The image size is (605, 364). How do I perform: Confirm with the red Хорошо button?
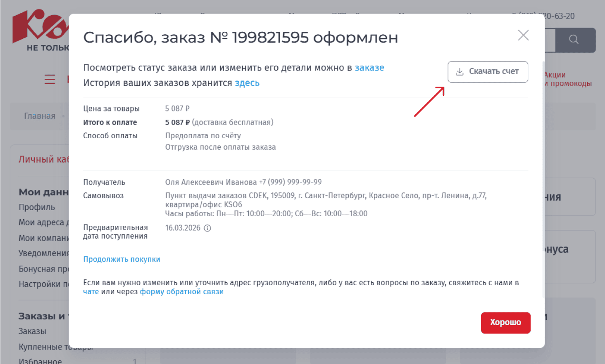tap(505, 323)
